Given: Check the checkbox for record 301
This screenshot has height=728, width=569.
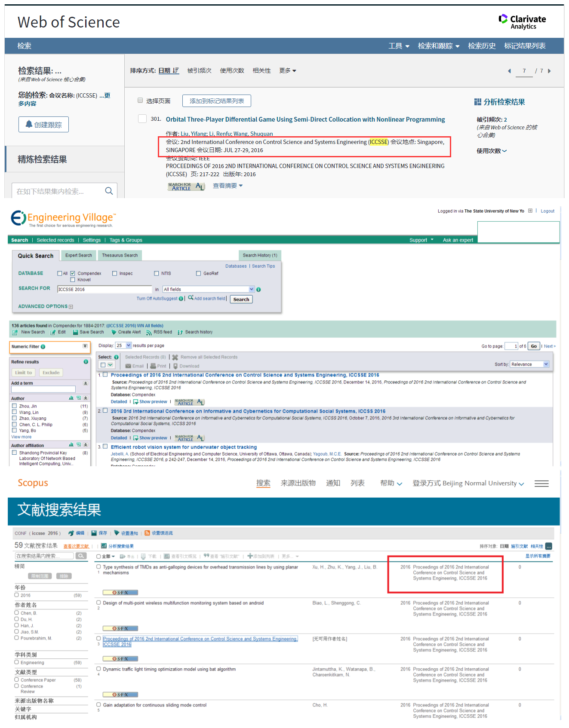Looking at the screenshot, I should point(142,119).
